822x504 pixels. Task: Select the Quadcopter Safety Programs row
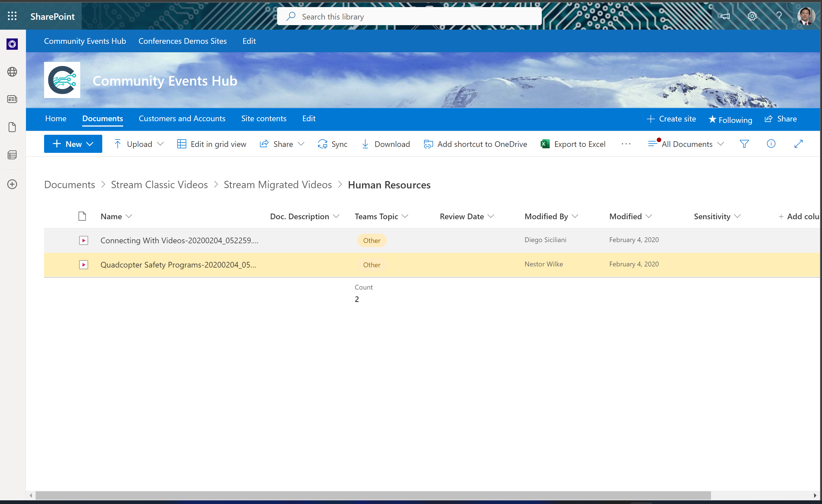click(x=179, y=264)
